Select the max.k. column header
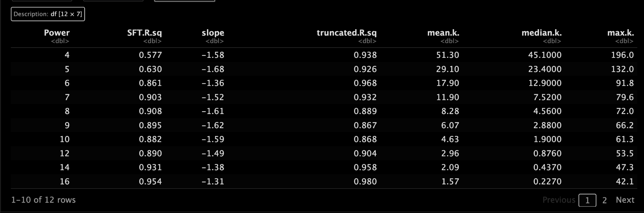The width and height of the screenshot is (644, 213). 620,33
